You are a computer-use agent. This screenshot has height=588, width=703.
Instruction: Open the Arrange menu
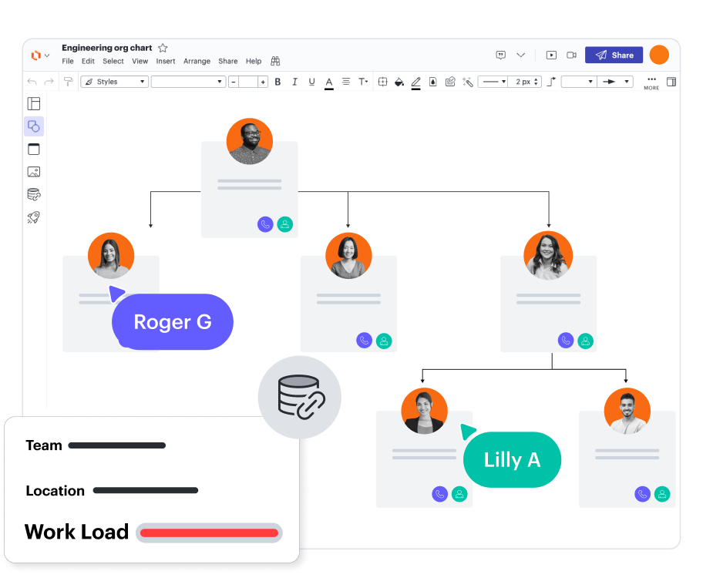[197, 62]
